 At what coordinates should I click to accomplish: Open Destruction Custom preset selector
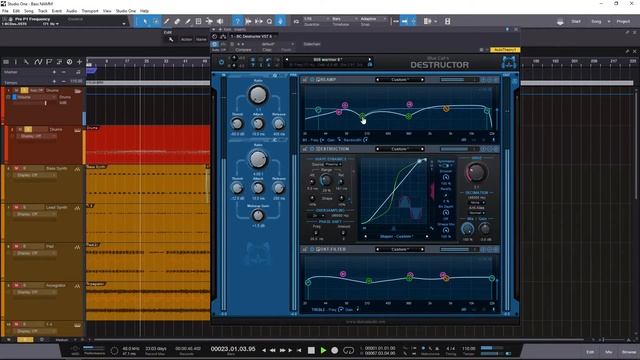[x=399, y=149]
